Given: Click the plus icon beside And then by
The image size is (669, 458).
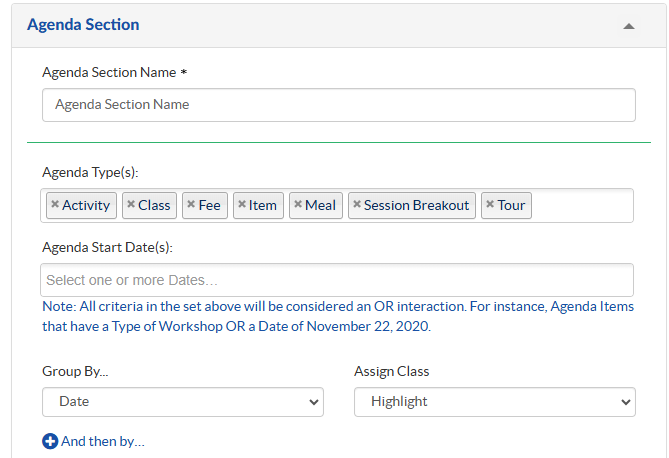Looking at the screenshot, I should tap(50, 441).
